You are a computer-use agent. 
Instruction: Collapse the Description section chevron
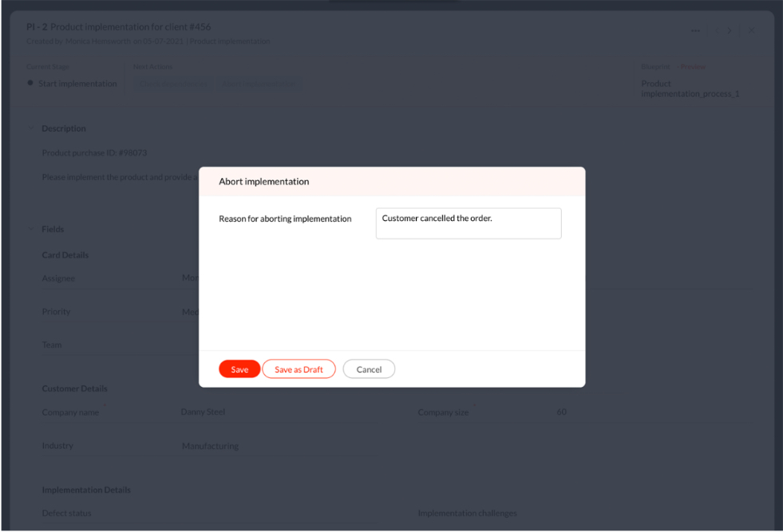point(31,128)
